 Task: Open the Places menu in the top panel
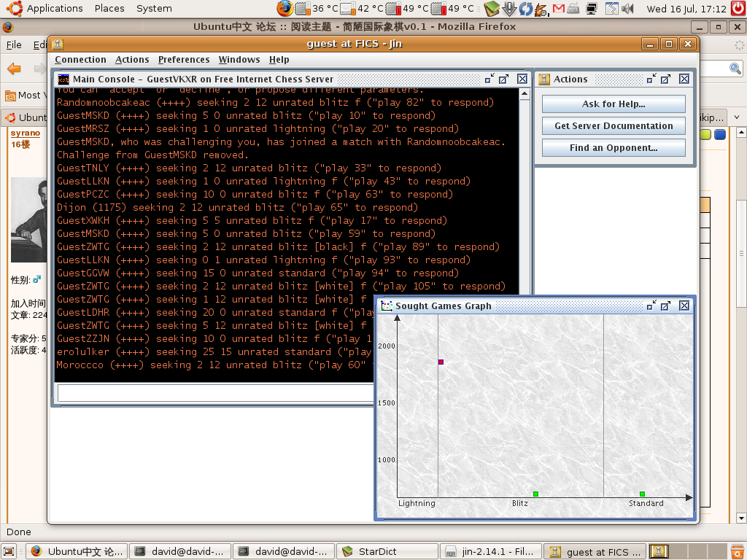tap(109, 8)
